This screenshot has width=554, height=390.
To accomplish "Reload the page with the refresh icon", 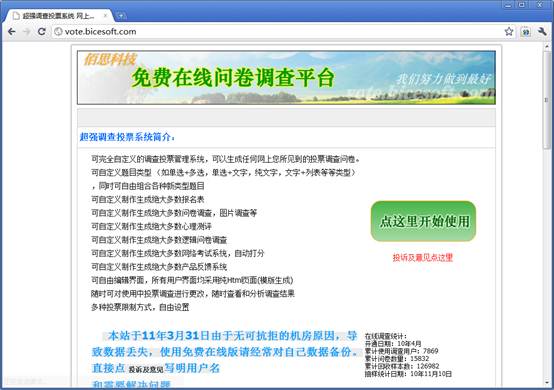I will coord(42,32).
